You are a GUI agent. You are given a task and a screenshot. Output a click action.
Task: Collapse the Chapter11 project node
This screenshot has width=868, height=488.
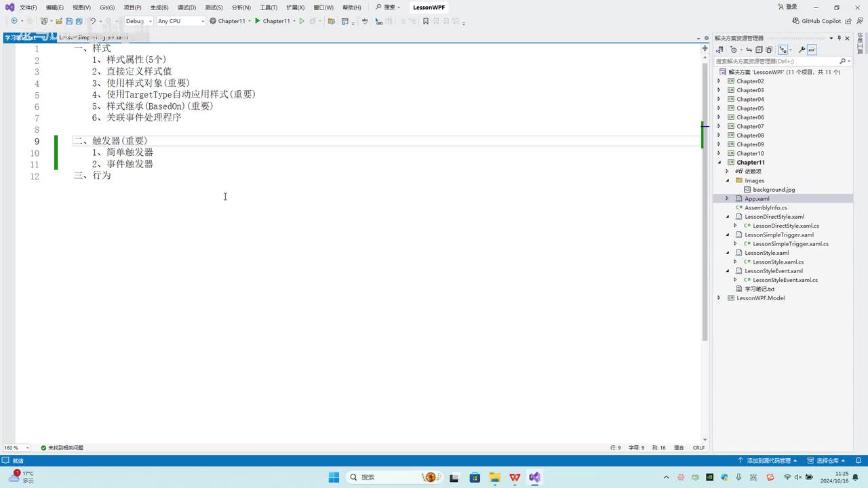coord(719,163)
